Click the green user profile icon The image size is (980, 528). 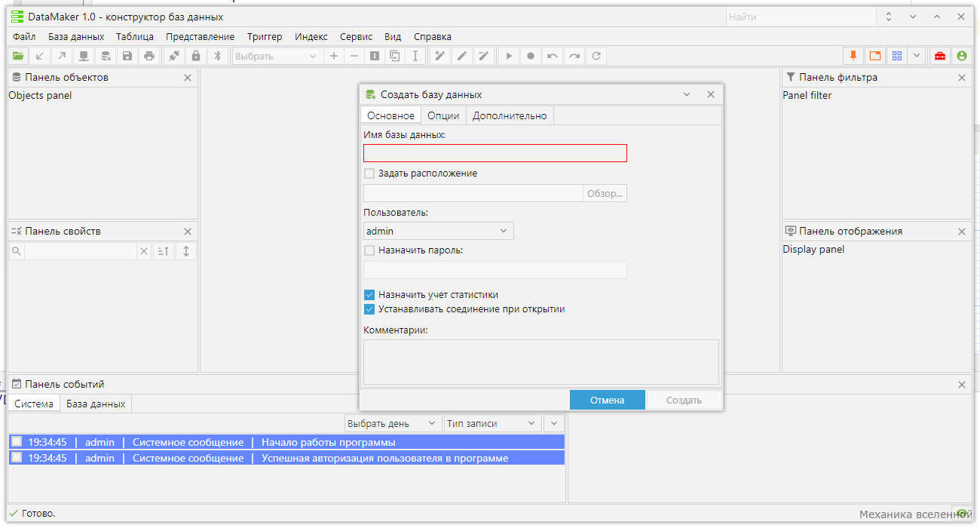pyautogui.click(x=961, y=56)
